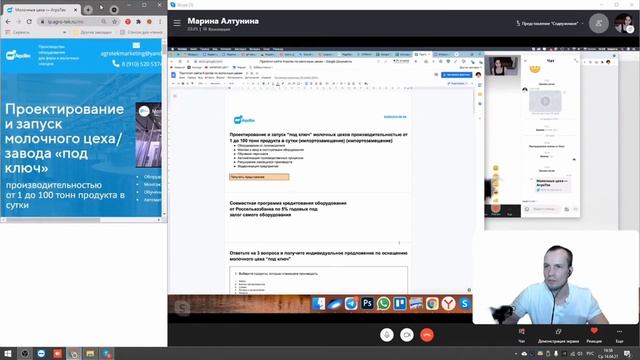Open the Chrome profile avatar
Screen dimensions: 640x360
coord(149,21)
